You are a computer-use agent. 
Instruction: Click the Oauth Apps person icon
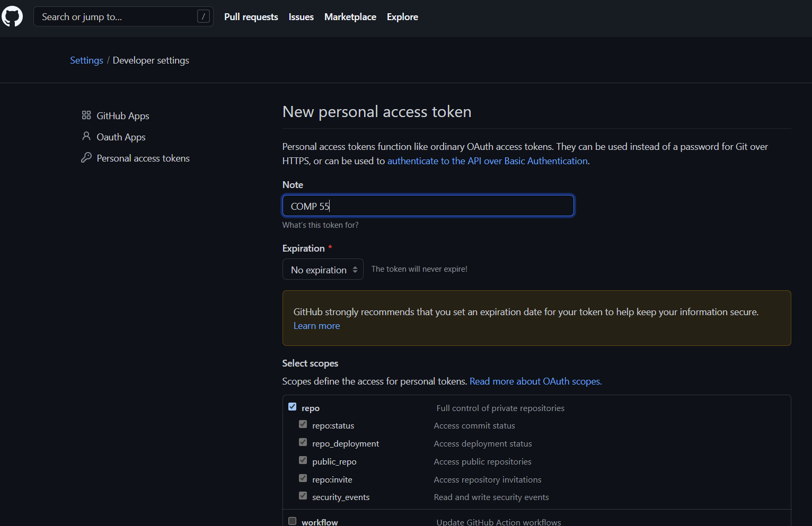(x=86, y=136)
